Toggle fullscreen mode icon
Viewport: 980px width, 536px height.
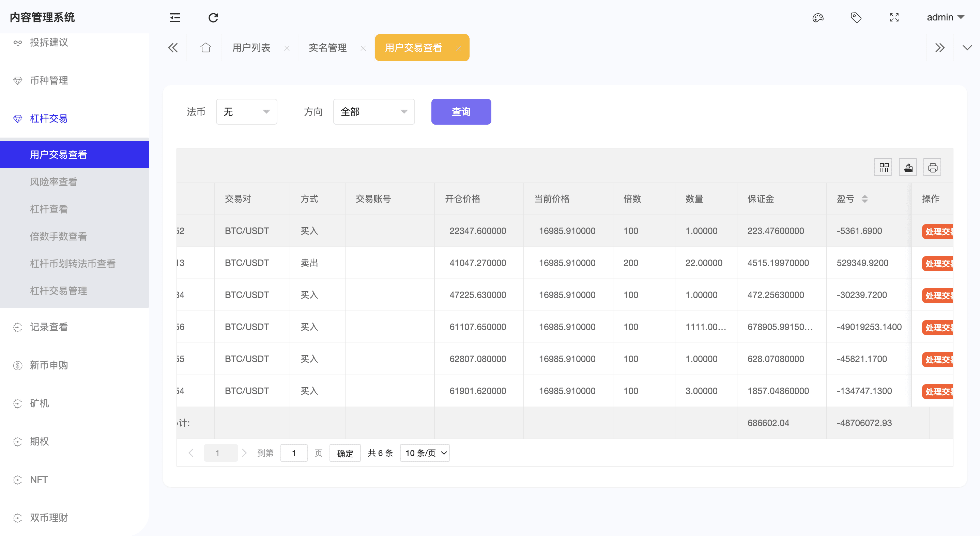pyautogui.click(x=894, y=17)
